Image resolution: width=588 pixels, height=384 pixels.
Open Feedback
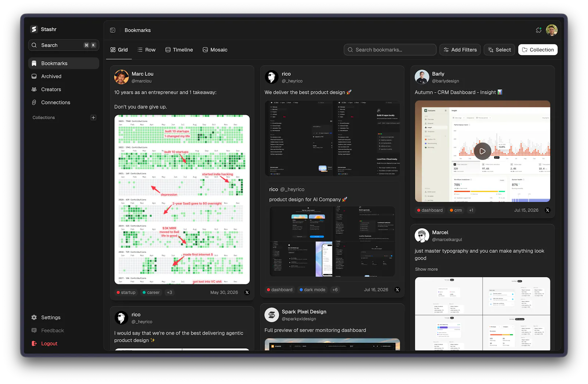pyautogui.click(x=64, y=331)
